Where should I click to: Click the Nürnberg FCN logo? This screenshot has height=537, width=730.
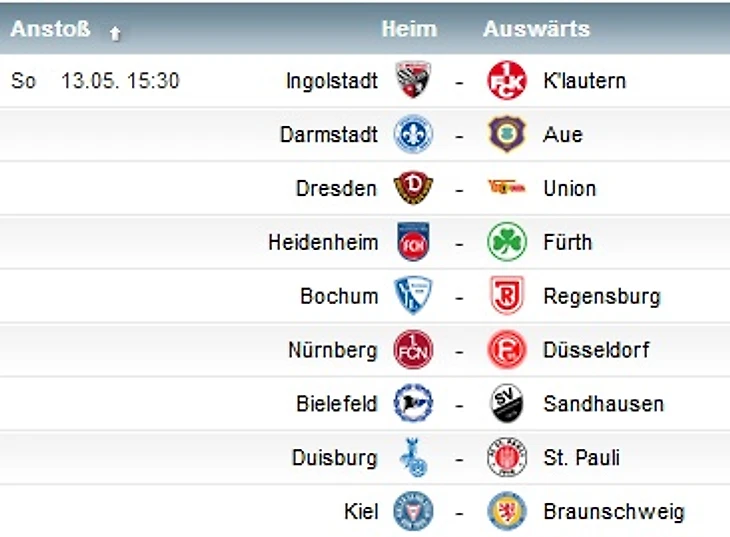point(413,350)
